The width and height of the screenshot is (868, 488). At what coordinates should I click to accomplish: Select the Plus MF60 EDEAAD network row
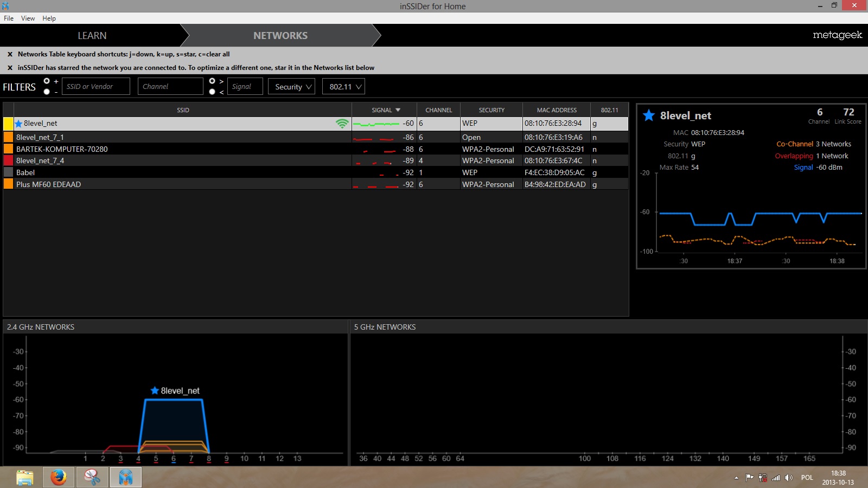pyautogui.click(x=316, y=184)
